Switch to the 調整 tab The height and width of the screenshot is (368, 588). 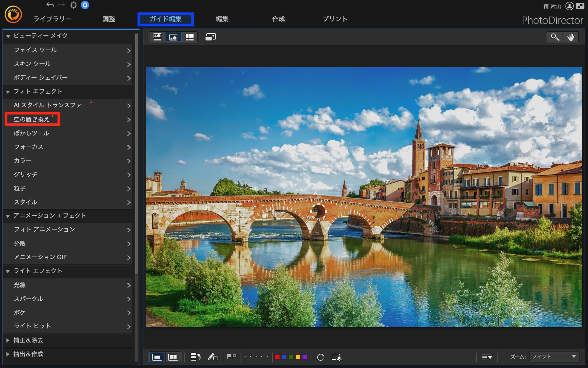click(109, 19)
